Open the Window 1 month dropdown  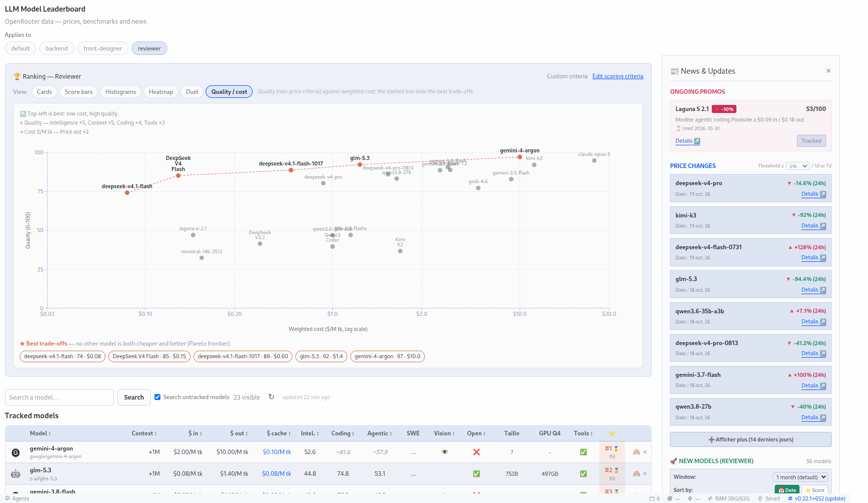click(800, 477)
